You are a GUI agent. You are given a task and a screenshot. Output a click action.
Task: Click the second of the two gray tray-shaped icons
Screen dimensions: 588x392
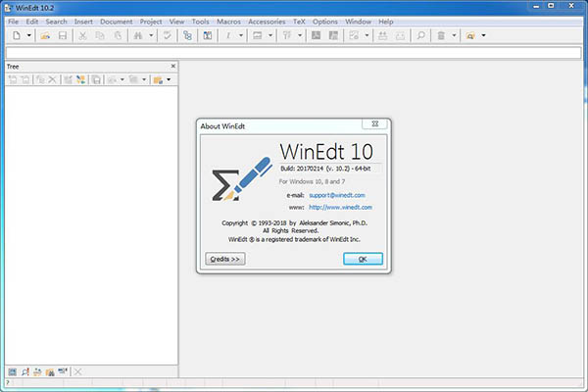tap(400, 35)
